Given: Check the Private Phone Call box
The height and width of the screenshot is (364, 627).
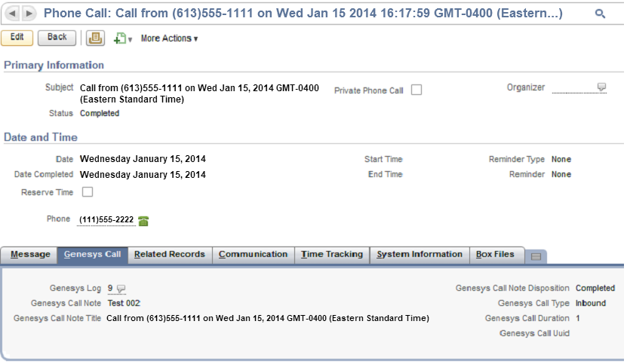Looking at the screenshot, I should point(416,90).
